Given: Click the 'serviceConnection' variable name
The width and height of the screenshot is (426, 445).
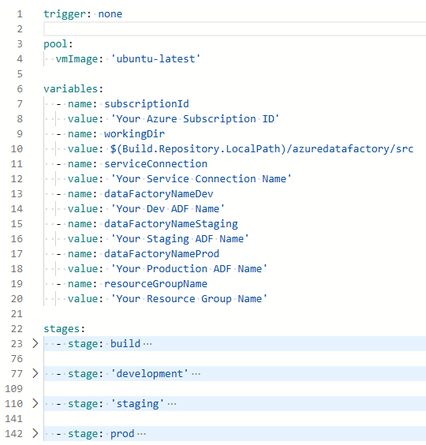Looking at the screenshot, I should tap(156, 164).
